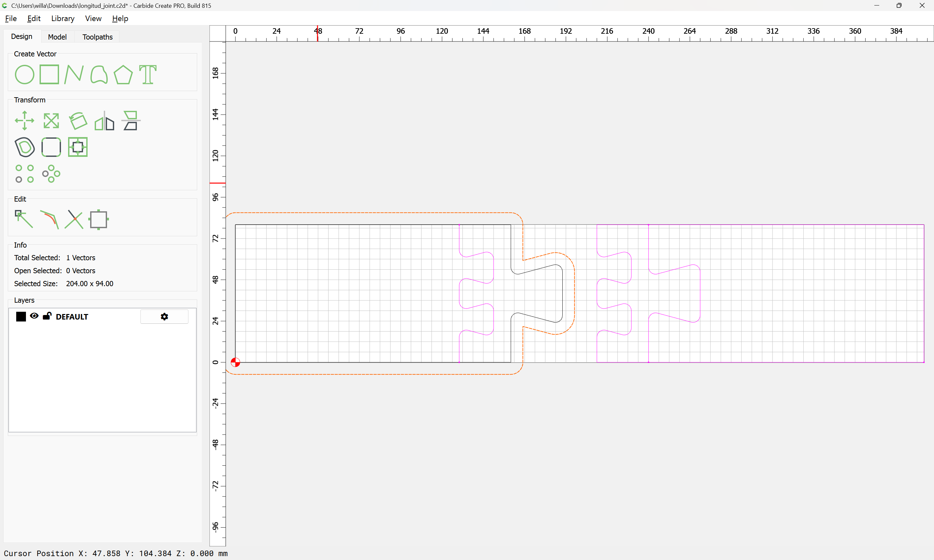Screen dimensions: 934x560
Task: Open the Library menu
Action: pos(63,18)
